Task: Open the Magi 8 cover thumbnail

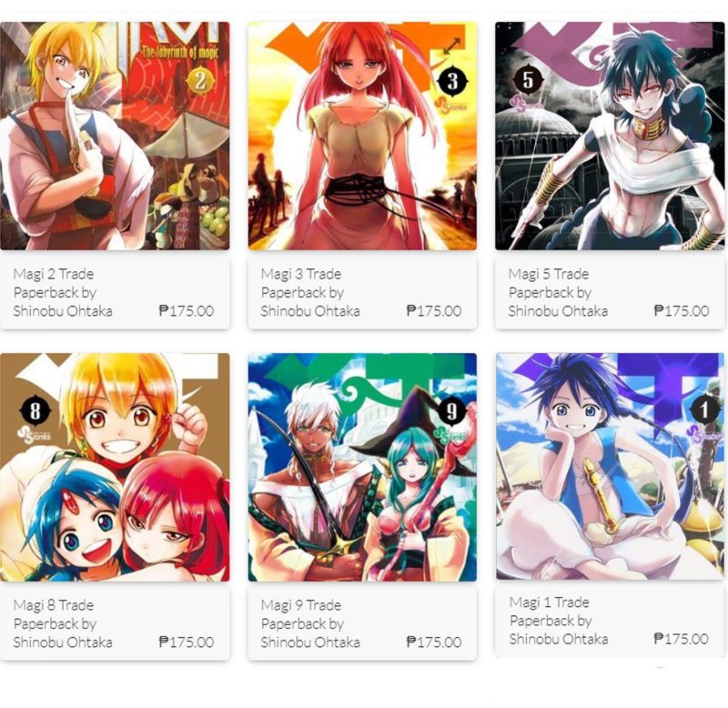Action: [x=115, y=467]
